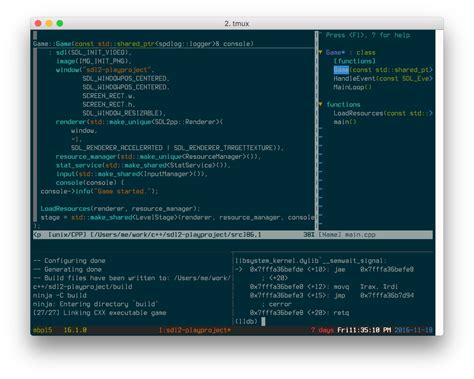The height and width of the screenshot is (379, 474).
Task: Click the jmp disassembly instruction line
Action: [x=332, y=295]
